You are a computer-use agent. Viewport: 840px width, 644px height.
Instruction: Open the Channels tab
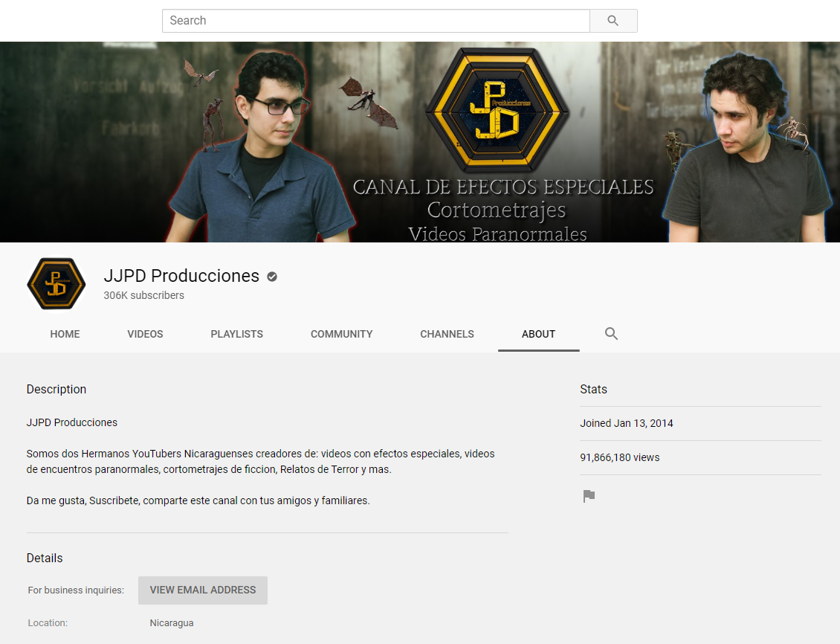point(447,334)
